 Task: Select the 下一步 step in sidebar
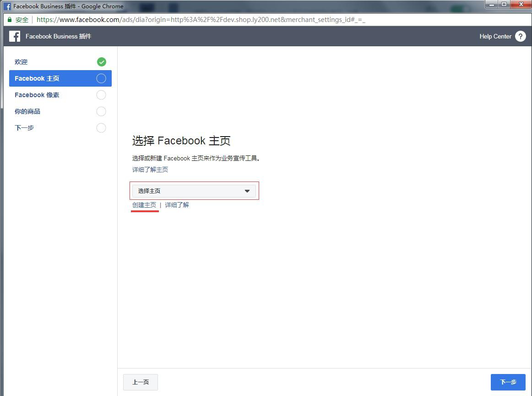[60, 128]
